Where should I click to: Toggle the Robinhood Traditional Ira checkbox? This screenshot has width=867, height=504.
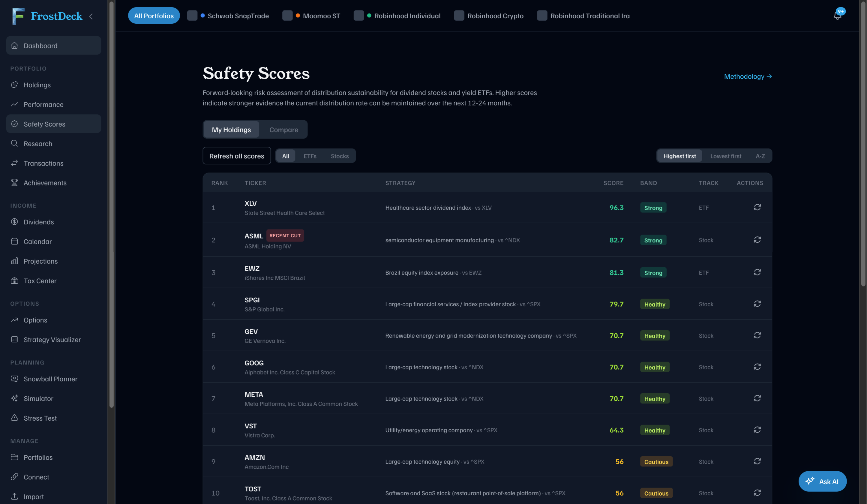coord(542,16)
